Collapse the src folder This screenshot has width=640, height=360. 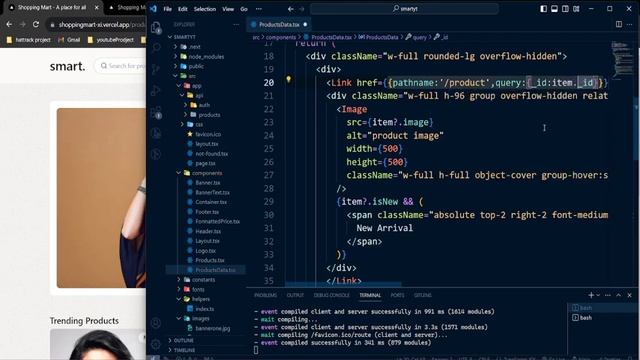coord(192,76)
